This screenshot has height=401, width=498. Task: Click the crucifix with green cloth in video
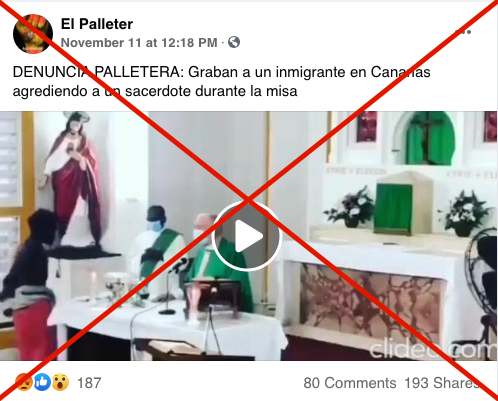(x=429, y=138)
